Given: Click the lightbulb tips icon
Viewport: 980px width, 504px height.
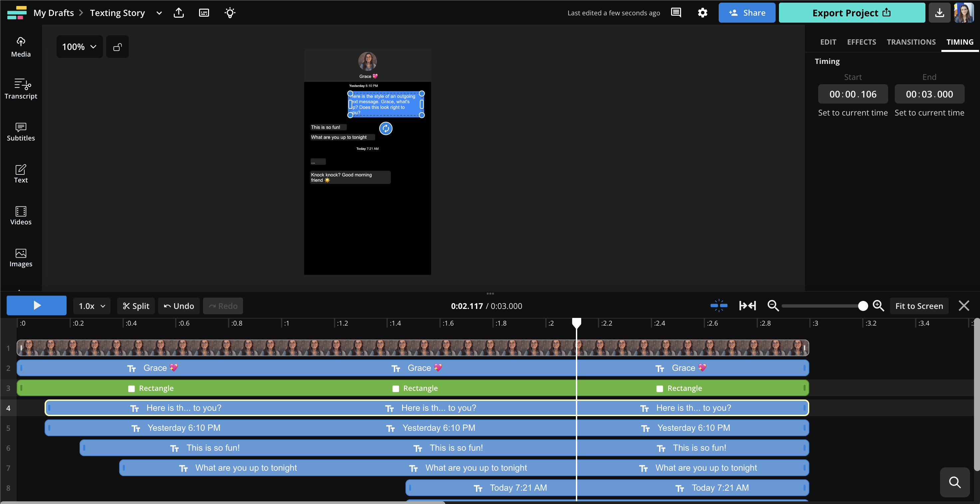Looking at the screenshot, I should 230,13.
